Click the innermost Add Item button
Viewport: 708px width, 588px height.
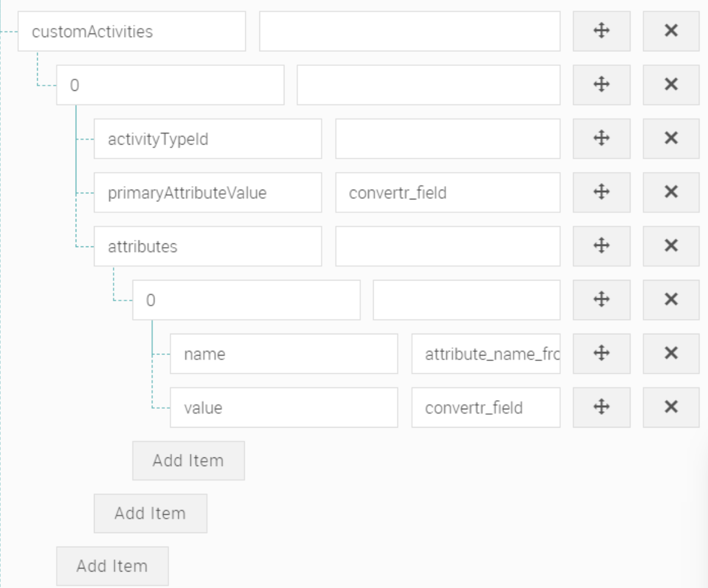coord(188,461)
